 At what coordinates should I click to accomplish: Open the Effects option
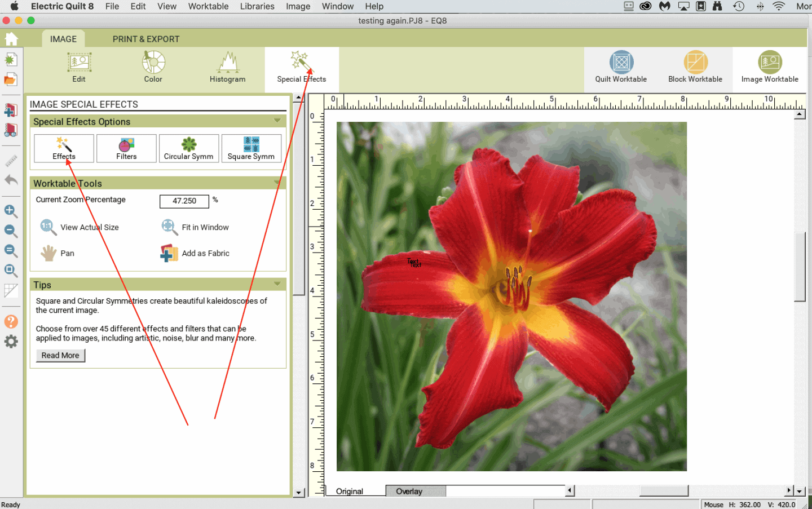[x=64, y=148]
